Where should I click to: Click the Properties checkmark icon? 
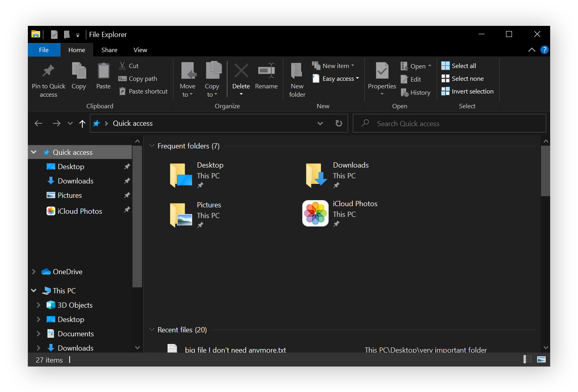pos(382,71)
